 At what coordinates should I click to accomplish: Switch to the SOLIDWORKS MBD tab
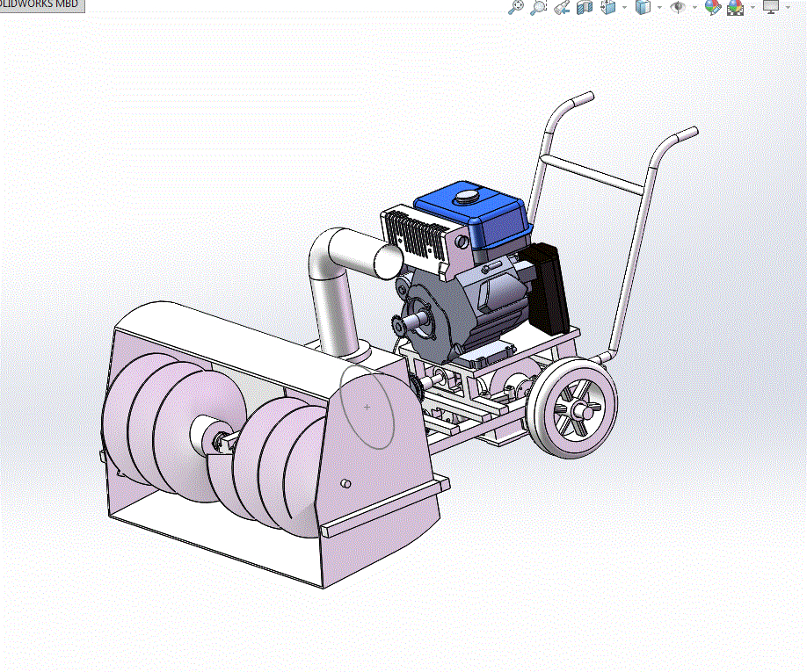pos(41,4)
